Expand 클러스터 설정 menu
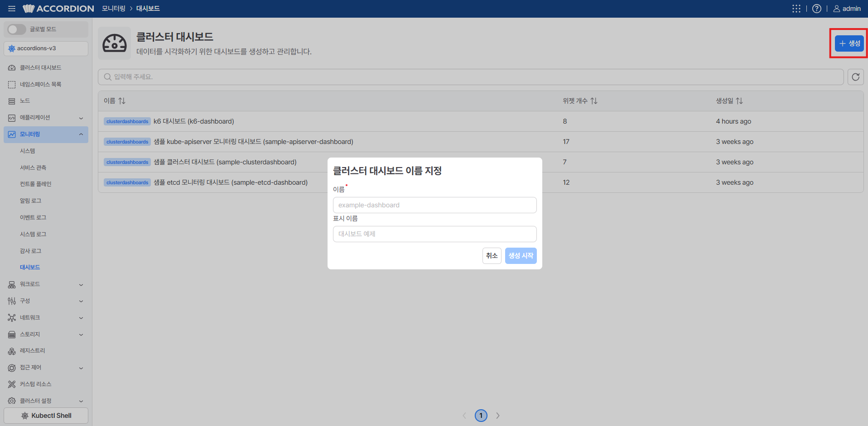 click(46, 401)
